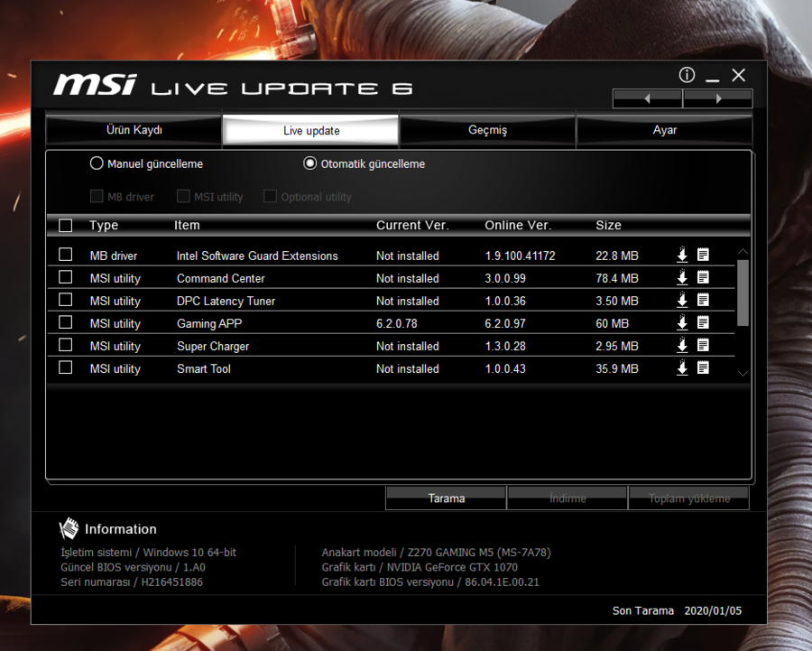The image size is (812, 651).
Task: Open info notes for Intel Software Guard Extensions
Action: [x=703, y=255]
